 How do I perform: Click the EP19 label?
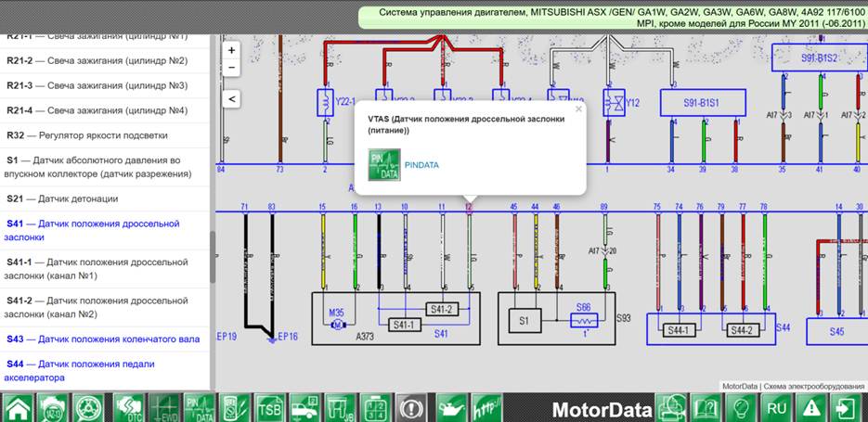point(227,336)
